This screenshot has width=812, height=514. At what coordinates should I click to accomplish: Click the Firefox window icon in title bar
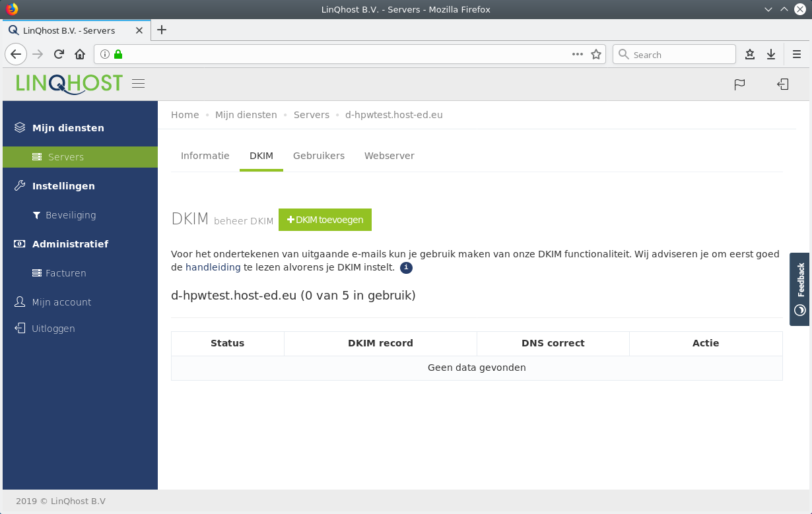click(x=12, y=9)
